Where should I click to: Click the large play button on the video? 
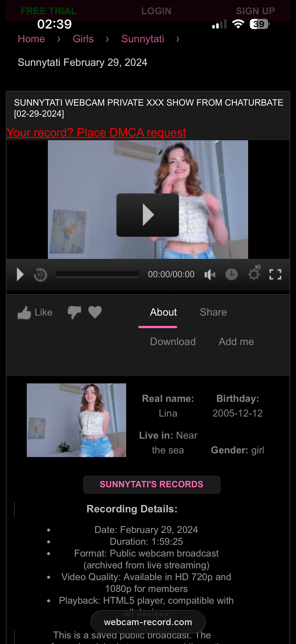[x=148, y=215]
